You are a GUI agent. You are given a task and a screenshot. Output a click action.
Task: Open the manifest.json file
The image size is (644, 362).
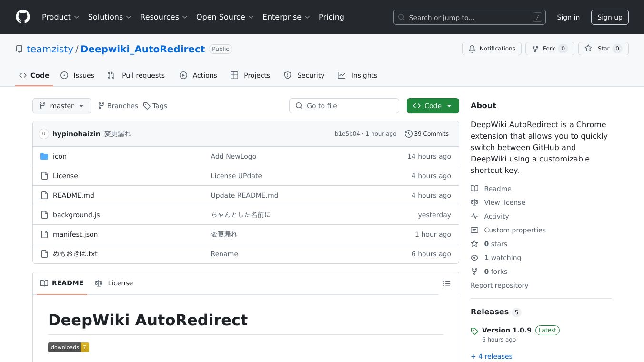[75, 234]
